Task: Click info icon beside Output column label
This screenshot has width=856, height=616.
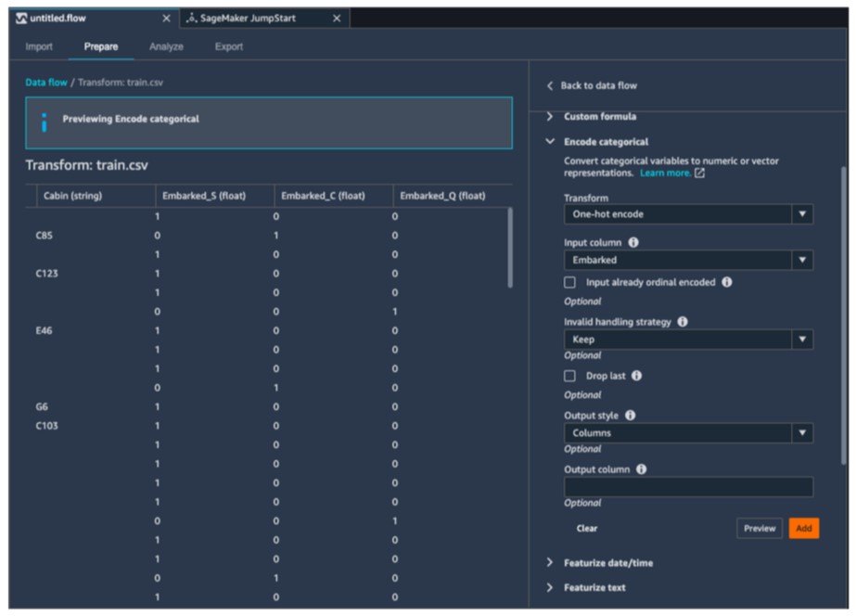Action: click(x=641, y=469)
